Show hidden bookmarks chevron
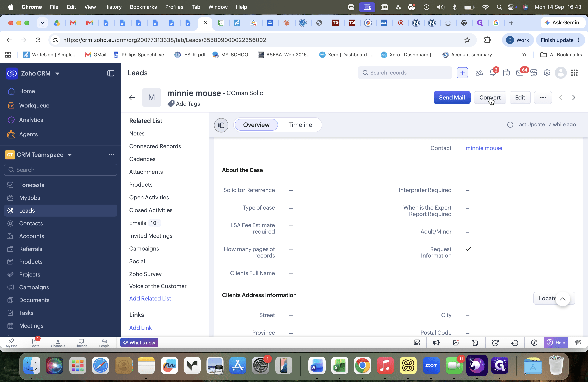 (x=524, y=55)
